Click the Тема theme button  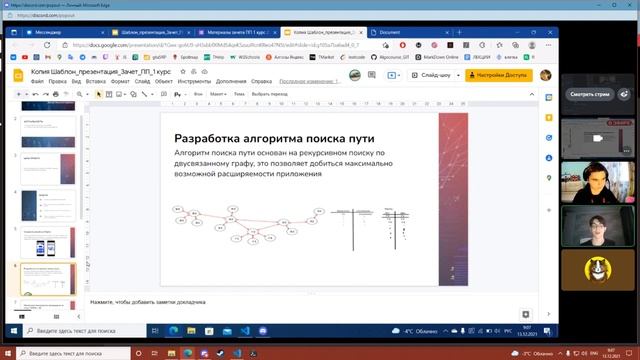239,94
